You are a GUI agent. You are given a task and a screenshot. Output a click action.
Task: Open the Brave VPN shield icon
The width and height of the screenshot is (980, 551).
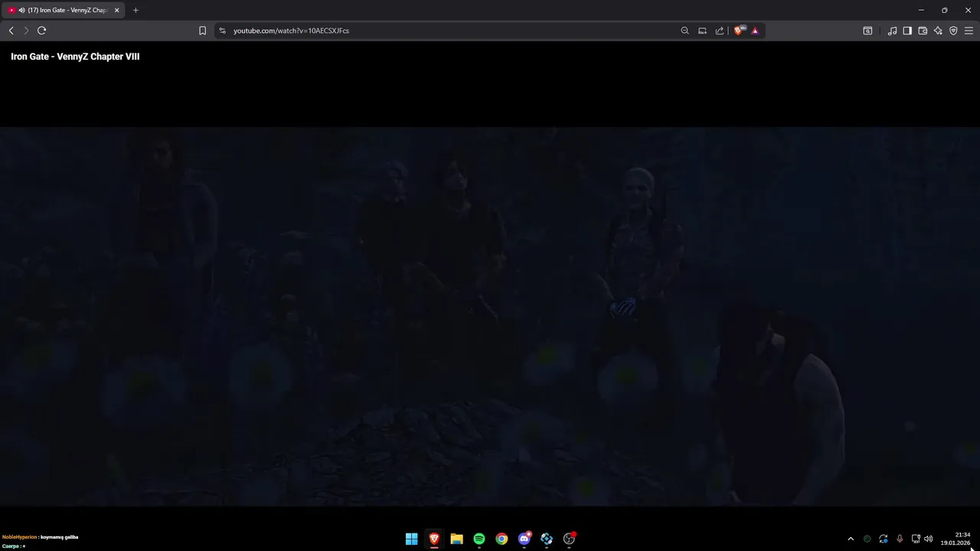click(953, 31)
